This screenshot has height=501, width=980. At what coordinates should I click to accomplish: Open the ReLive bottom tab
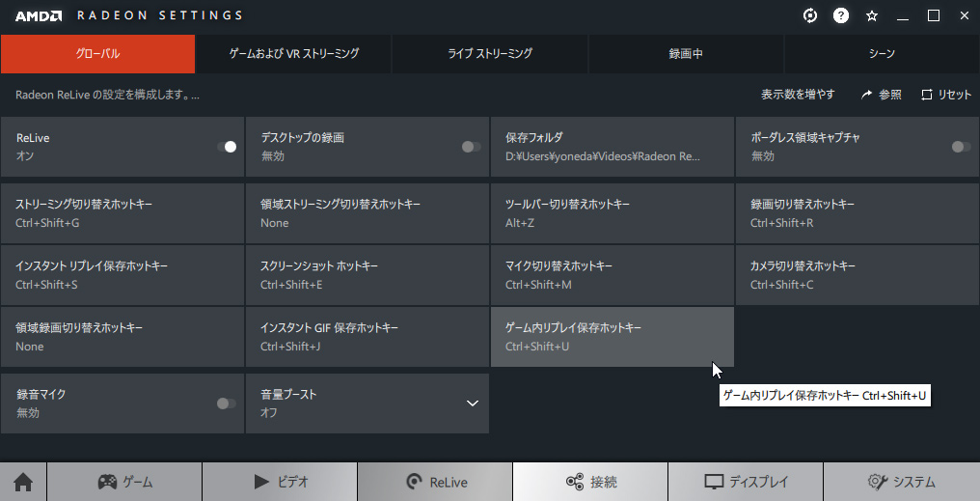pyautogui.click(x=435, y=483)
